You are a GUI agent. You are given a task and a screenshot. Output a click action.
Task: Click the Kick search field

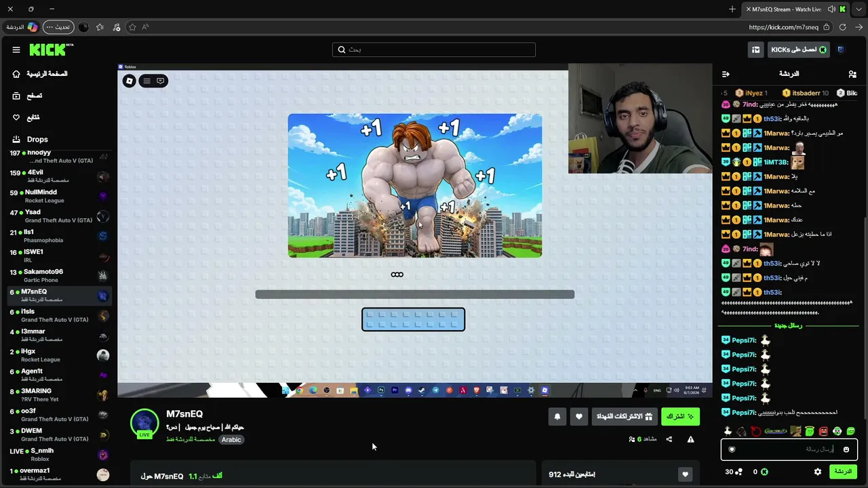[434, 49]
